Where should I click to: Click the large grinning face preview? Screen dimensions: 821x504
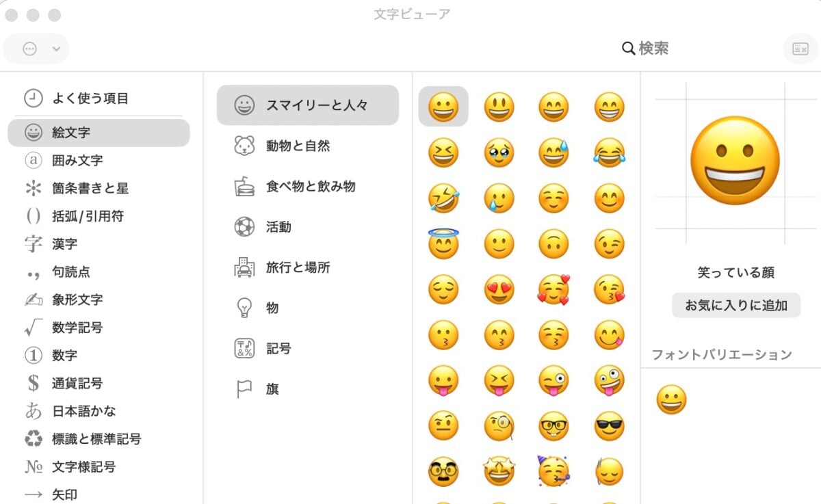pos(735,161)
